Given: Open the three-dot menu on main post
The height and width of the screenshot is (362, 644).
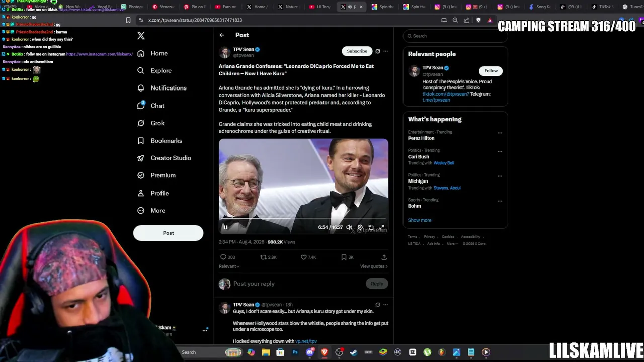Looking at the screenshot, I should (x=386, y=51).
